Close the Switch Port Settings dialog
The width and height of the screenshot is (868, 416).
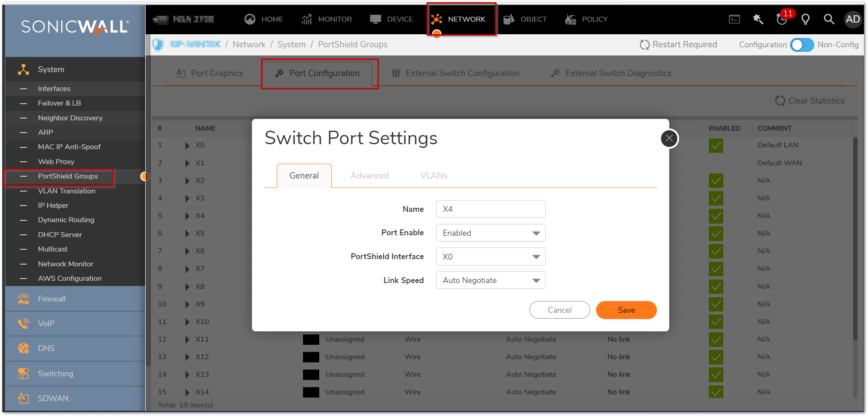pos(669,138)
